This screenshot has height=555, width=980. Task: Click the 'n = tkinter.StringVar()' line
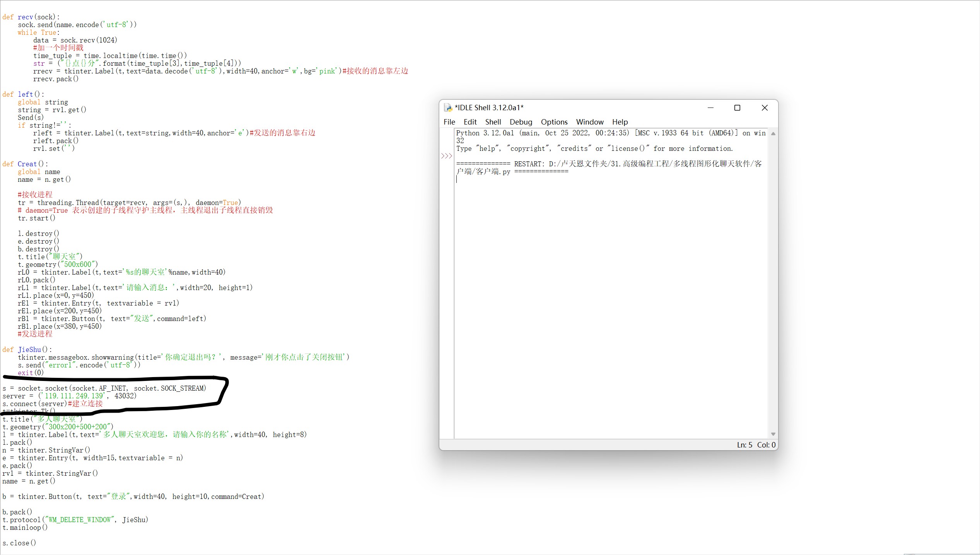pos(46,450)
